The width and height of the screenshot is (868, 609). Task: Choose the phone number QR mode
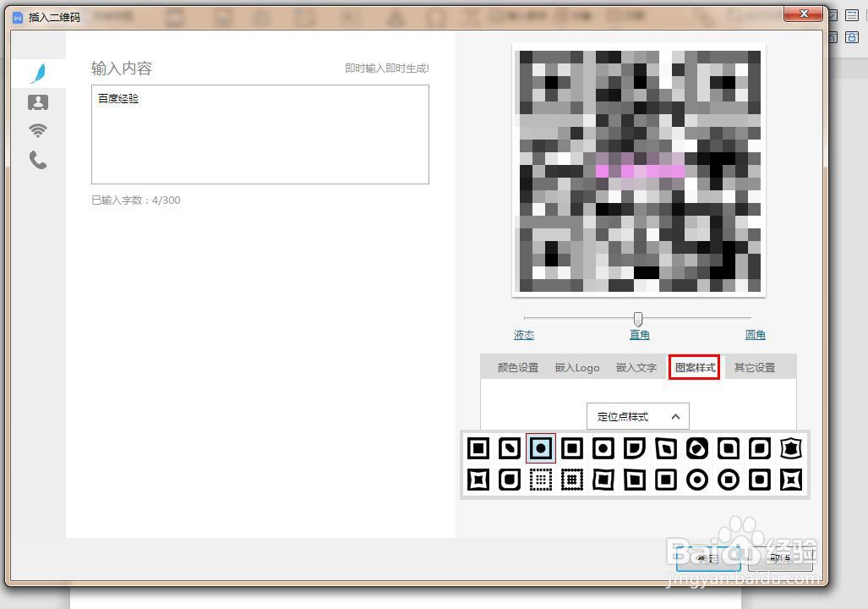pos(38,160)
